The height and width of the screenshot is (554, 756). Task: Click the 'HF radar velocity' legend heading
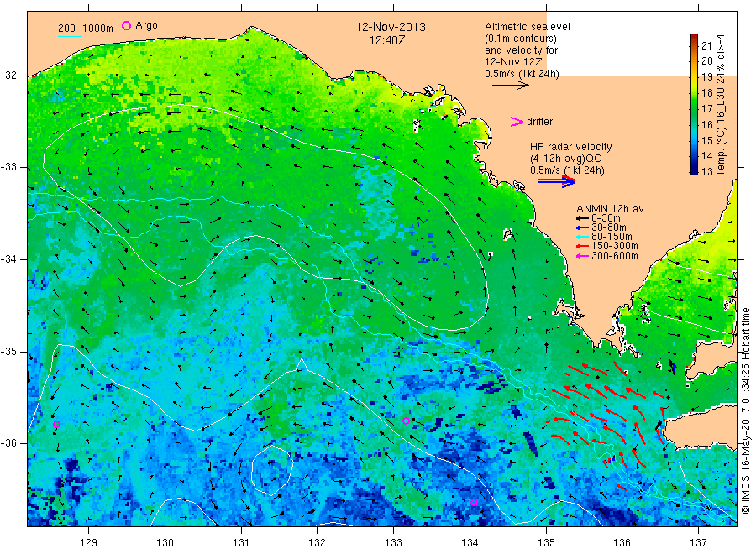[x=571, y=146]
